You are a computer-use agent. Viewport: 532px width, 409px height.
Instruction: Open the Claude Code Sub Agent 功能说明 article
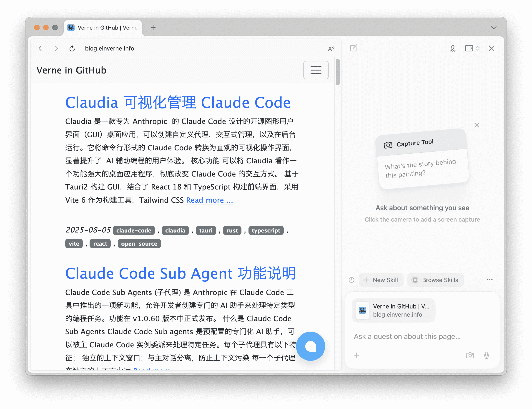tap(181, 273)
